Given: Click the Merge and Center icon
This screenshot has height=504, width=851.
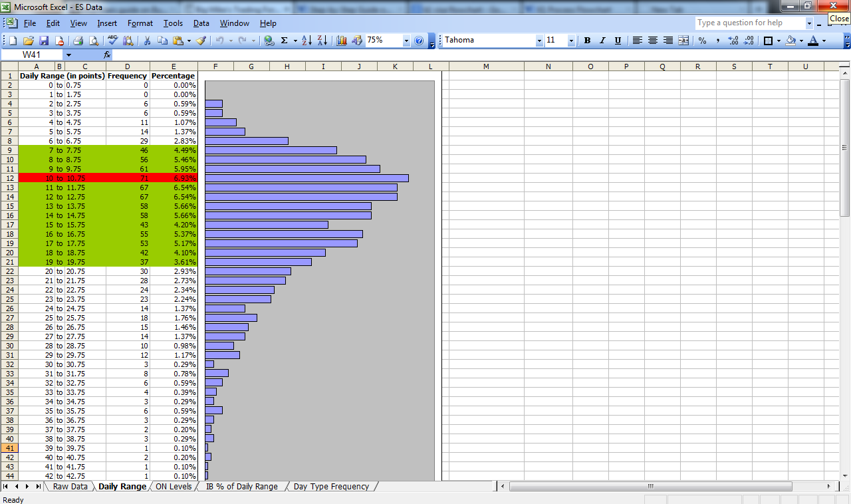Looking at the screenshot, I should [683, 41].
